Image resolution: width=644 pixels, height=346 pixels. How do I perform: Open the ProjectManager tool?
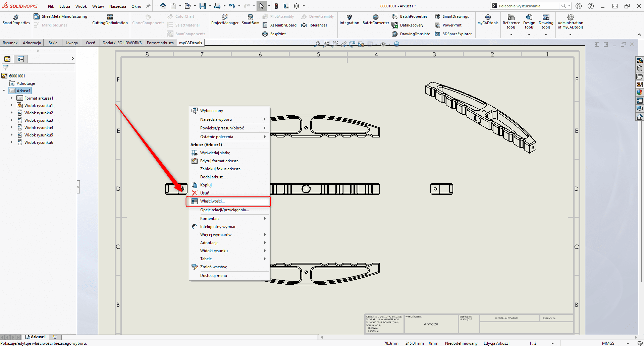(x=225, y=20)
